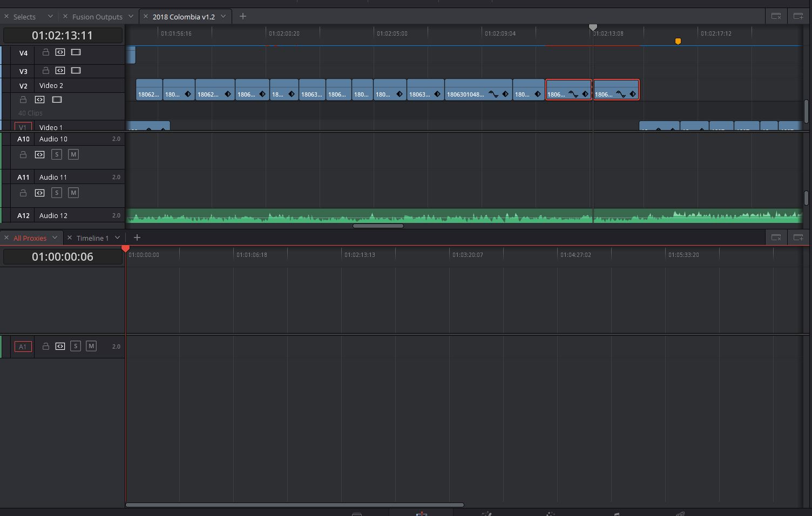Click the close-stacked-timeline icon in the lower timeline header
Image resolution: width=812 pixels, height=516 pixels.
[x=776, y=237]
